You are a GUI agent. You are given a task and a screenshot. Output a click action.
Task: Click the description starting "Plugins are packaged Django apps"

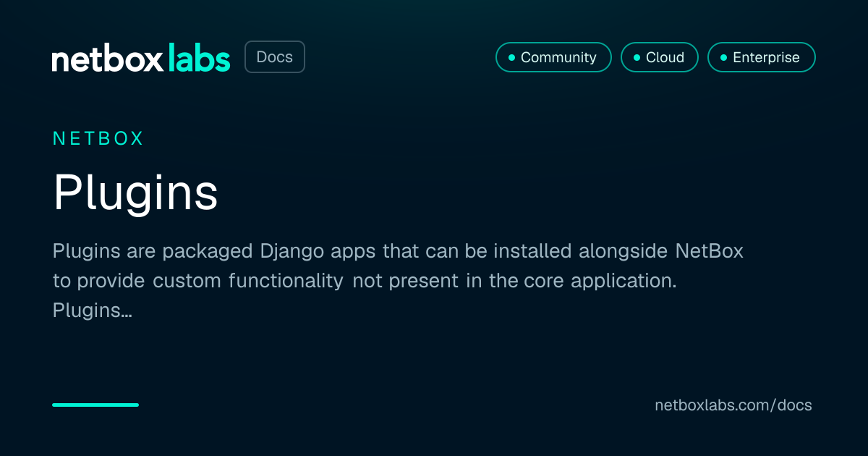point(398,281)
